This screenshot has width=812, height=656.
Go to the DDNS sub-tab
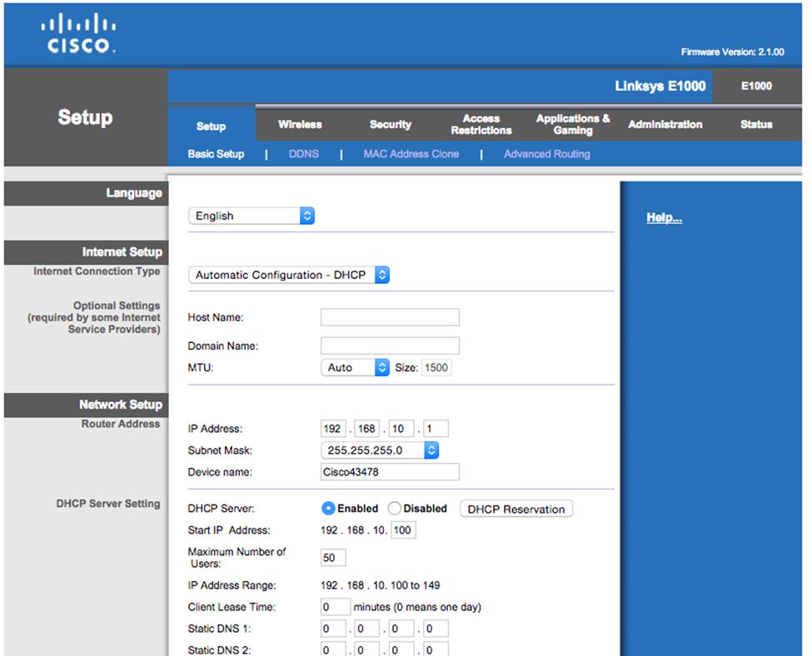coord(303,154)
